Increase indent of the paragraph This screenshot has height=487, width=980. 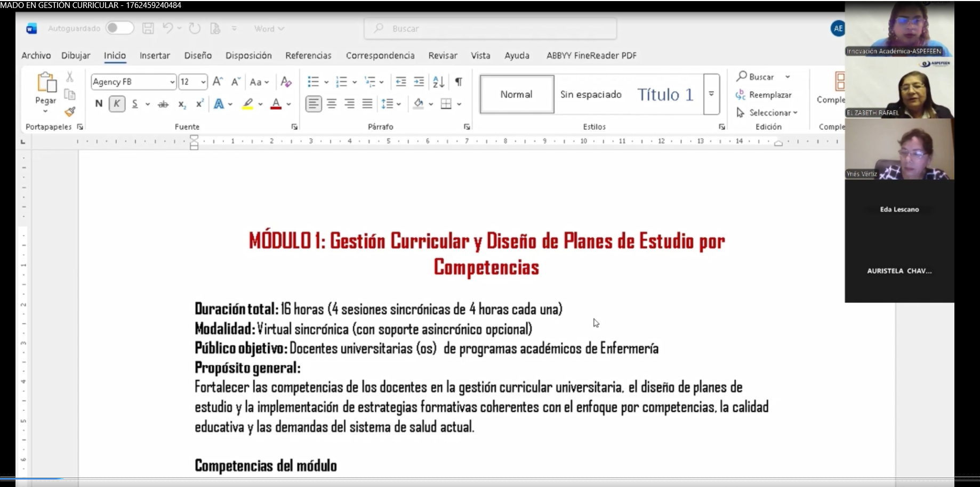(419, 82)
